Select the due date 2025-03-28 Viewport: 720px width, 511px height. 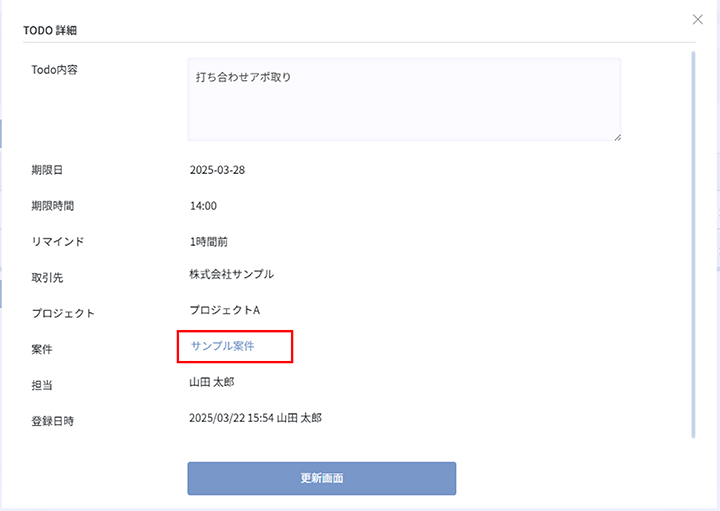[x=217, y=170]
